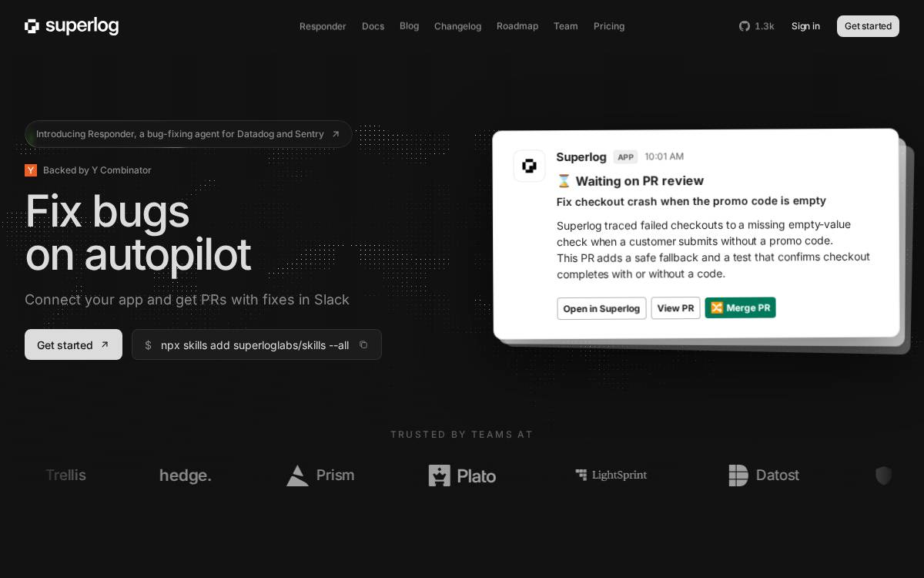Open the Roadmap nav link
Viewport: 924px width, 578px height.
click(517, 26)
